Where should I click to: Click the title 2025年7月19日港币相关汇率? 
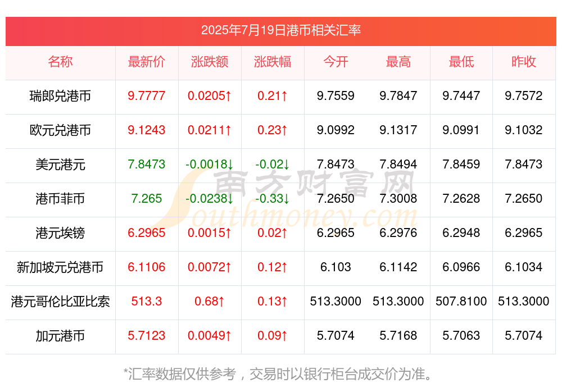point(280,30)
